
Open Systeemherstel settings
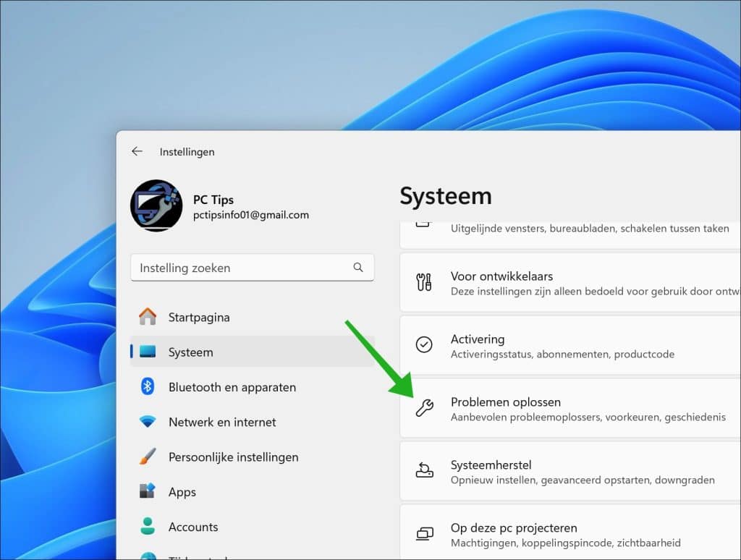[570, 471]
